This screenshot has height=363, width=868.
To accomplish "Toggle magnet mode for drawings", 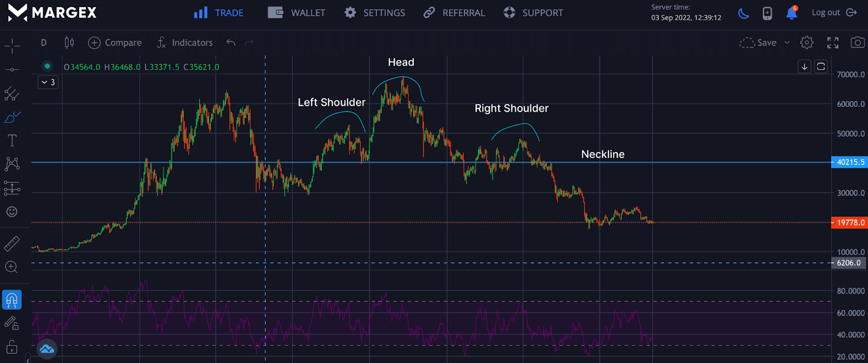I will coord(12,300).
